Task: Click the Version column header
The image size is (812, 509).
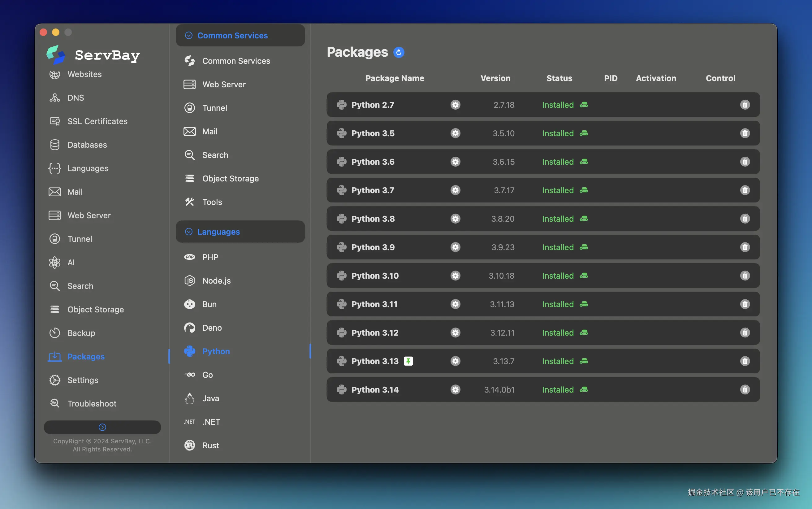Action: click(495, 78)
